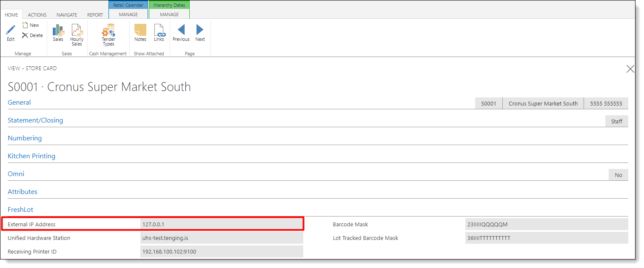The width and height of the screenshot is (644, 268).
Task: Click the External IP Address field
Action: tap(221, 224)
